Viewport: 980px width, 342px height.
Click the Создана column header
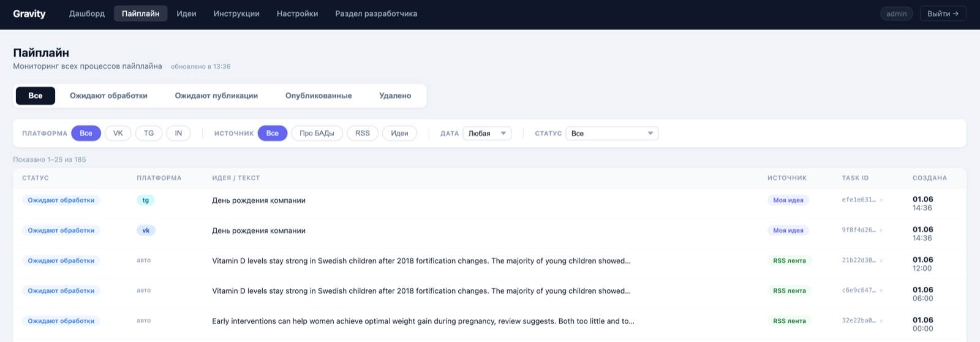point(930,178)
